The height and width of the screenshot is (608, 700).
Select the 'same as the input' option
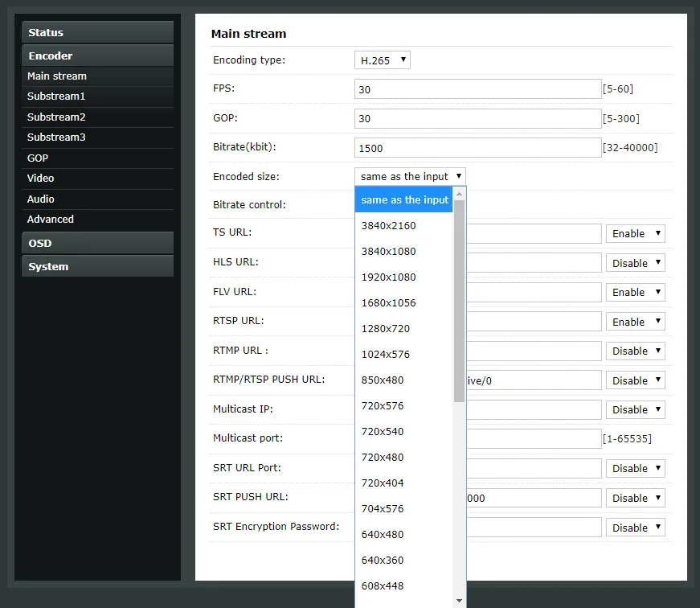click(404, 200)
